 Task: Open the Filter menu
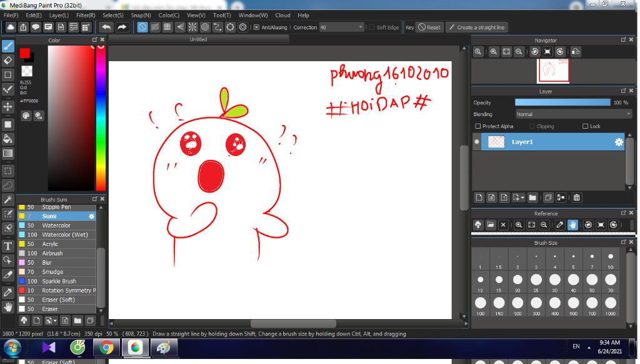coord(86,15)
